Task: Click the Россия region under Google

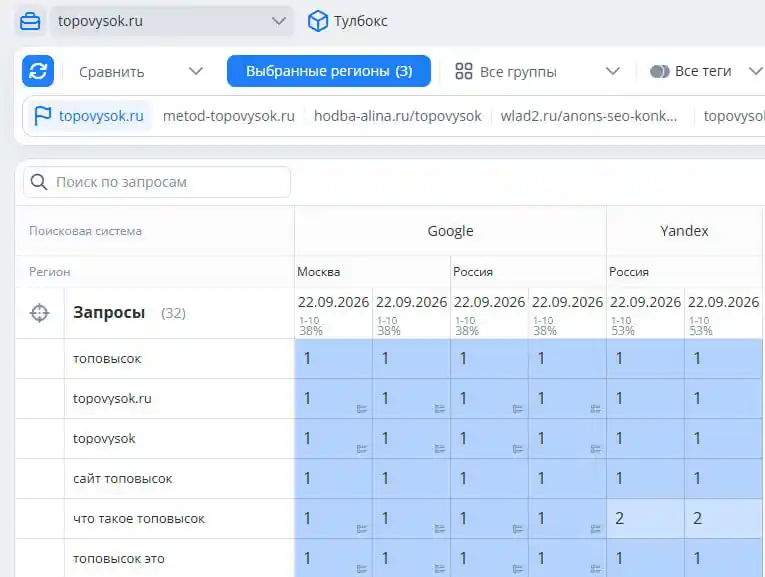Action: click(473, 272)
